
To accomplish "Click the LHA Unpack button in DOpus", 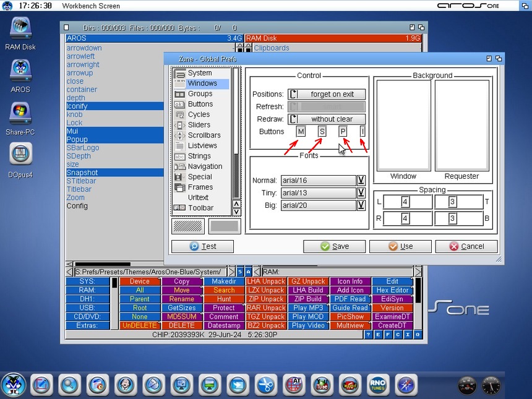I will [266, 281].
